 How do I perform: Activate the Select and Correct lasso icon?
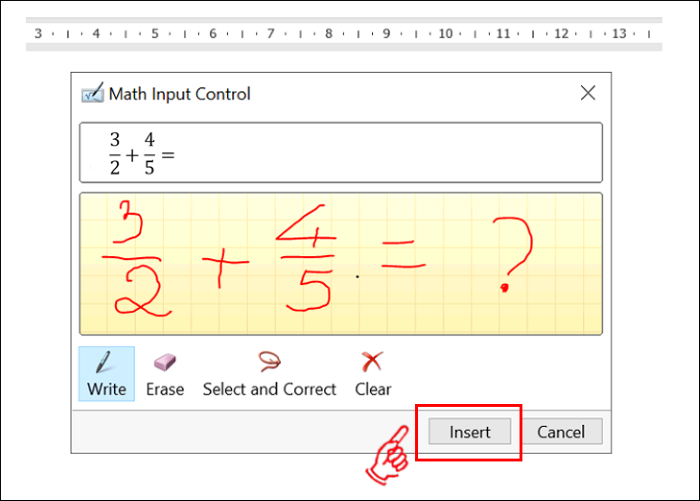pos(269,362)
